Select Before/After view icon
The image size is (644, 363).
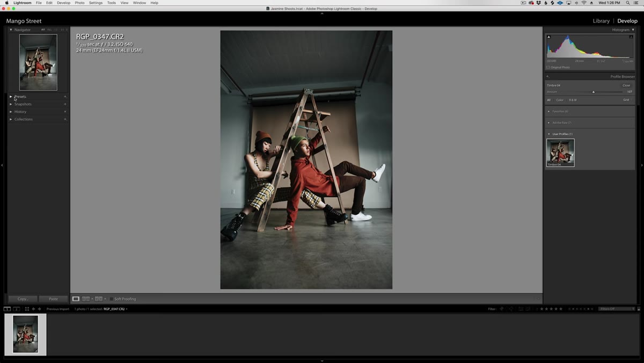98,299
